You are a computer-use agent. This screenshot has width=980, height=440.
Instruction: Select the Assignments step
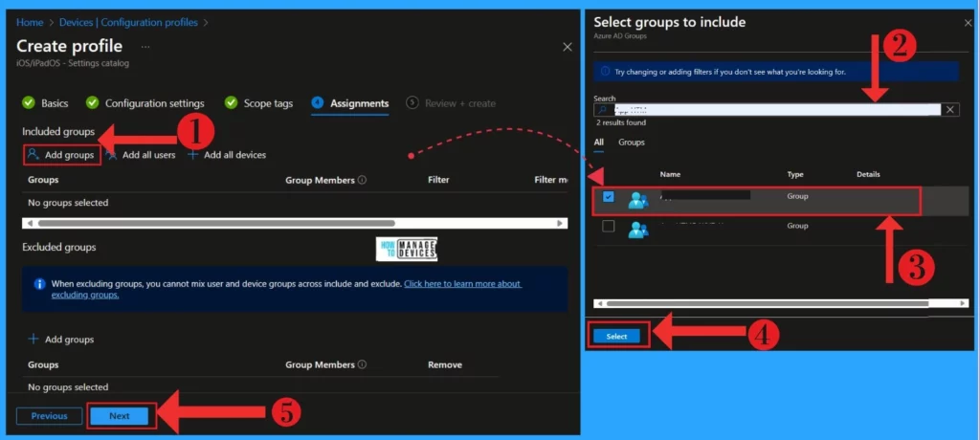click(360, 103)
